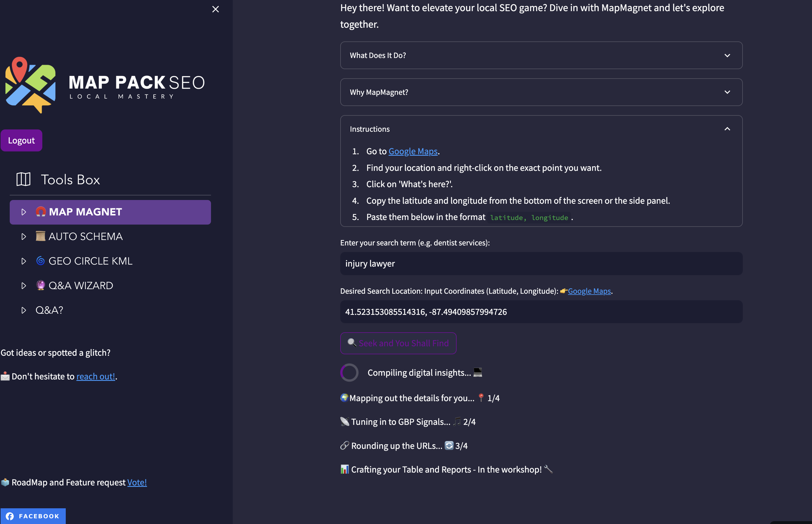Click the chain link icon before 'Rounding up'
812x524 pixels.
point(345,445)
